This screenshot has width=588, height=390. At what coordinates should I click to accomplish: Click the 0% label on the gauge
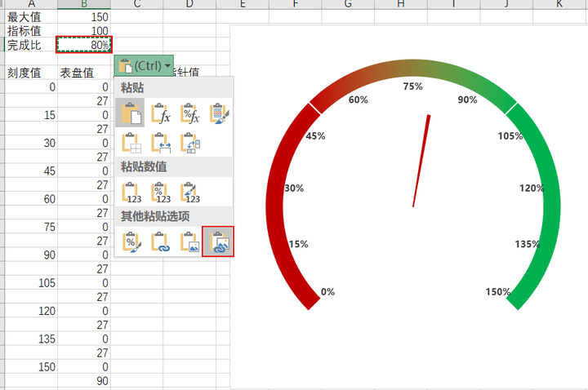327,292
